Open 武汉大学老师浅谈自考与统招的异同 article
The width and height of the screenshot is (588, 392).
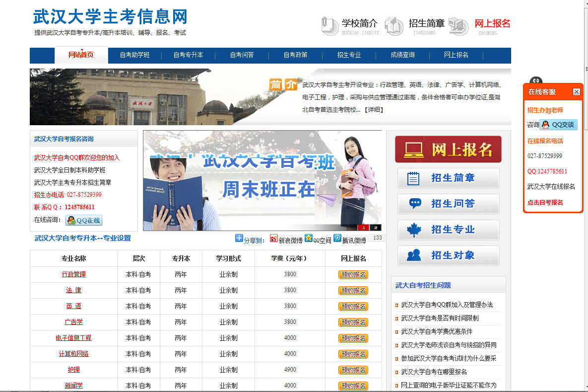pyautogui.click(x=449, y=345)
